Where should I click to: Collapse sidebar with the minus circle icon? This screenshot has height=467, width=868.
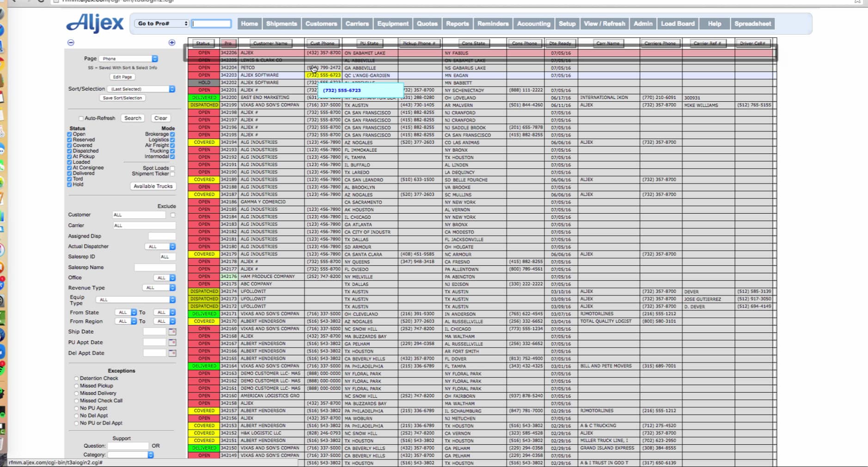pos(71,43)
